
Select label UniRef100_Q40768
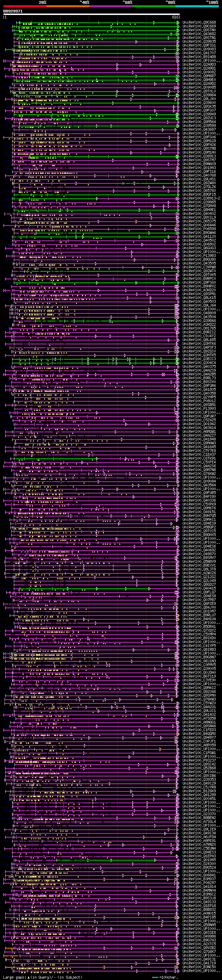click(x=199, y=175)
